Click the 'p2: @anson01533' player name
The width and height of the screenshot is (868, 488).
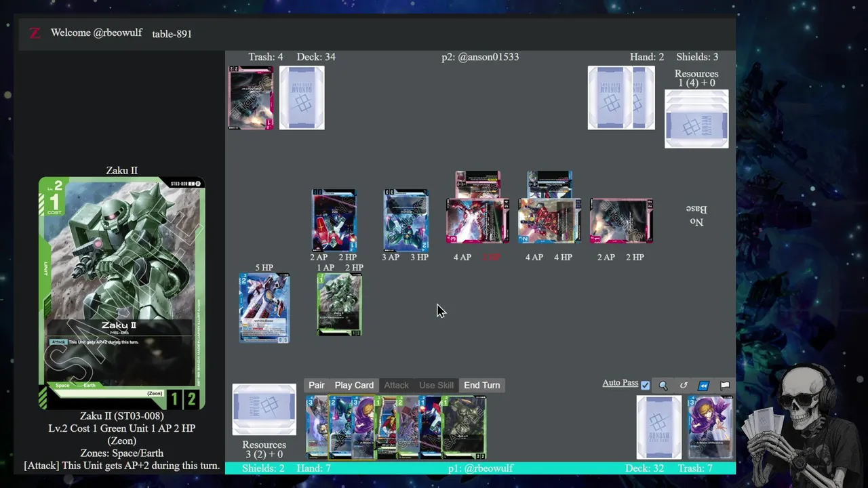click(x=480, y=57)
